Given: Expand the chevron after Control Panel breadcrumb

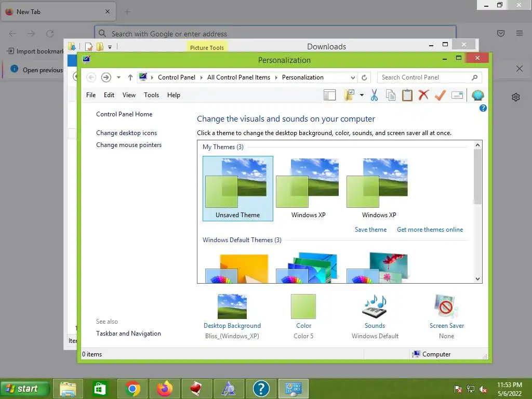Looking at the screenshot, I should point(201,78).
